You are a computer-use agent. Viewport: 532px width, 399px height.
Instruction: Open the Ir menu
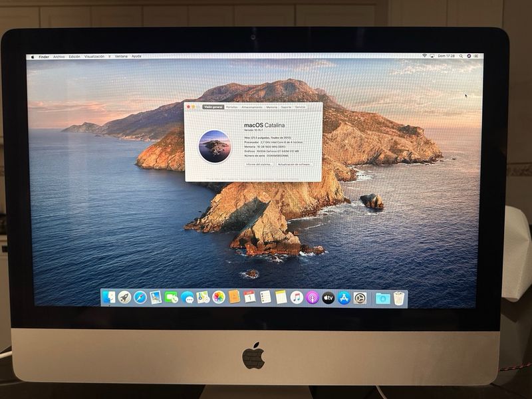pyautogui.click(x=110, y=57)
